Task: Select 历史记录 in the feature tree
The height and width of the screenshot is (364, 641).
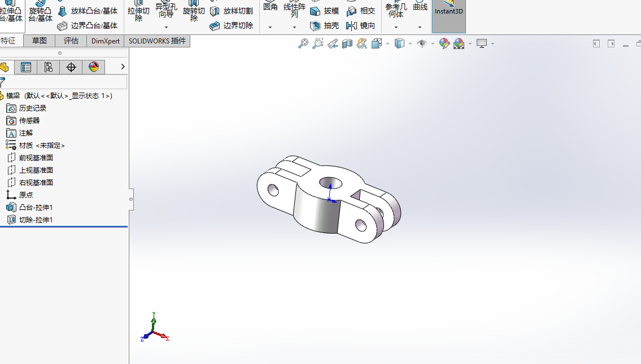Action: coord(33,108)
